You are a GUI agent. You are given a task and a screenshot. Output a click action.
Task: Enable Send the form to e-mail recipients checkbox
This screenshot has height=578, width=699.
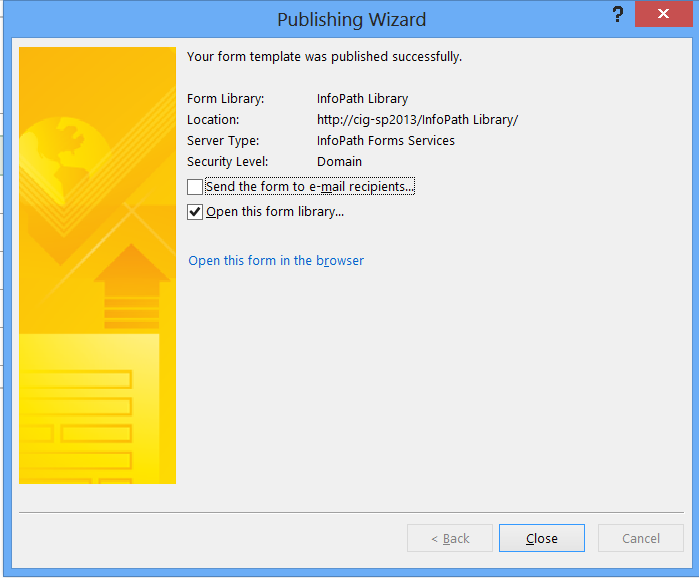point(195,187)
